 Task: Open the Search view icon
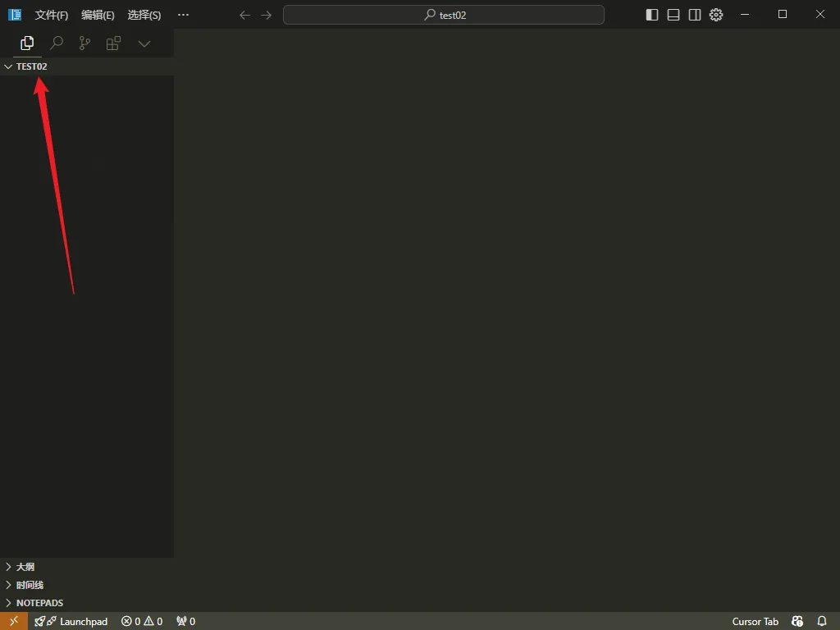tap(57, 43)
